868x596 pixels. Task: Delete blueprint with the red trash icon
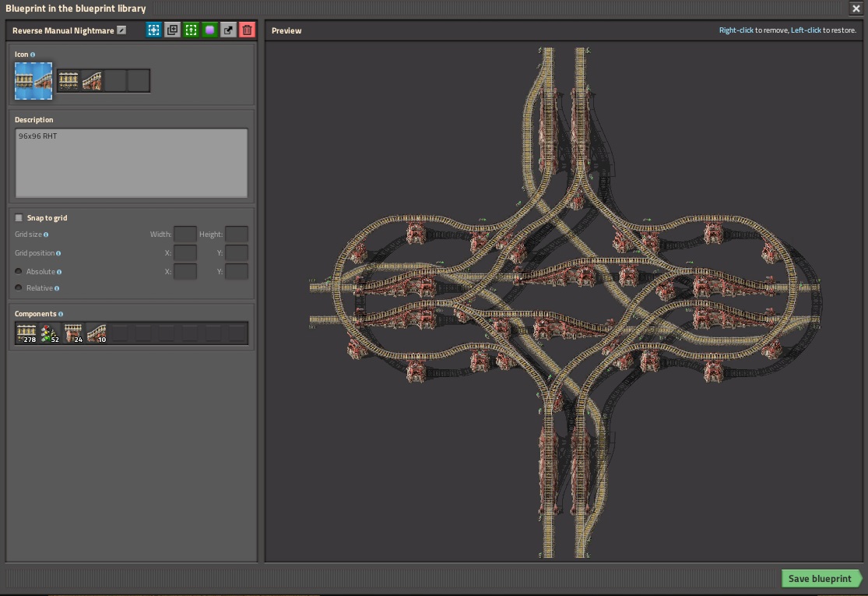click(247, 30)
